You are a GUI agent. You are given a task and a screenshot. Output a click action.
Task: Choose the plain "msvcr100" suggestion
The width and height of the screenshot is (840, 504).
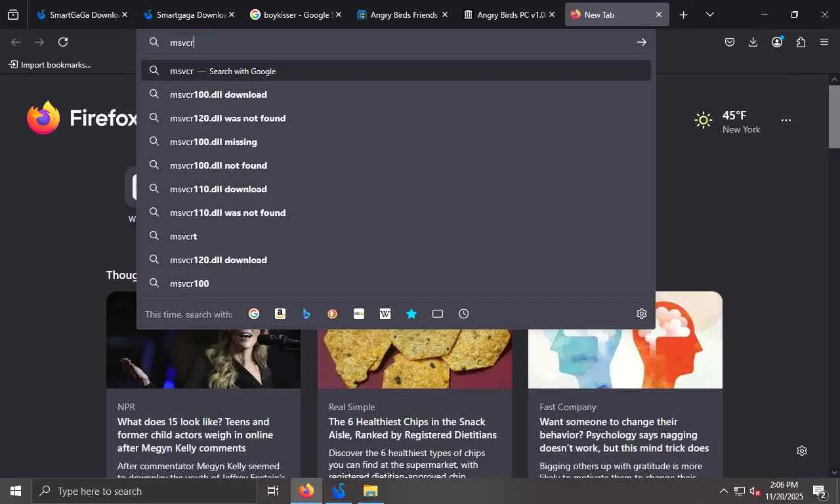pos(396,283)
